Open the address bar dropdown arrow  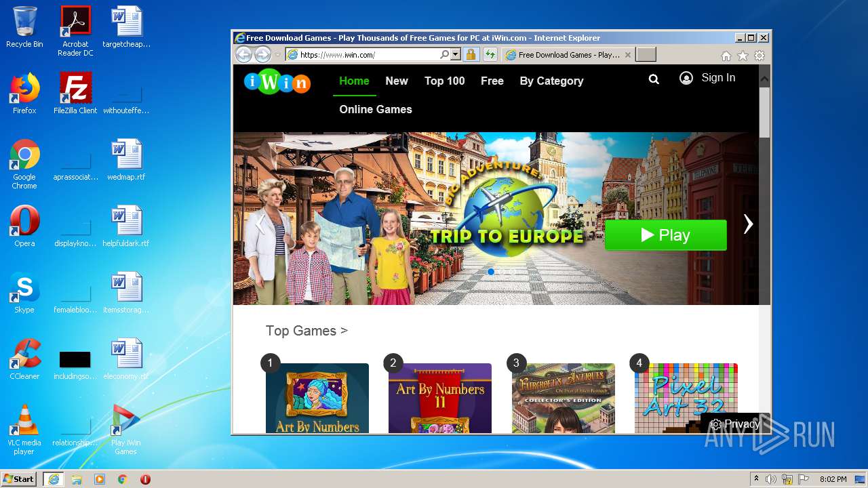click(456, 55)
